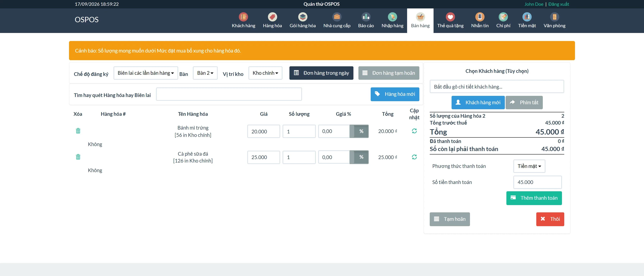644x276 pixels.
Task: Open the Kho chính location dropdown
Action: tap(265, 73)
